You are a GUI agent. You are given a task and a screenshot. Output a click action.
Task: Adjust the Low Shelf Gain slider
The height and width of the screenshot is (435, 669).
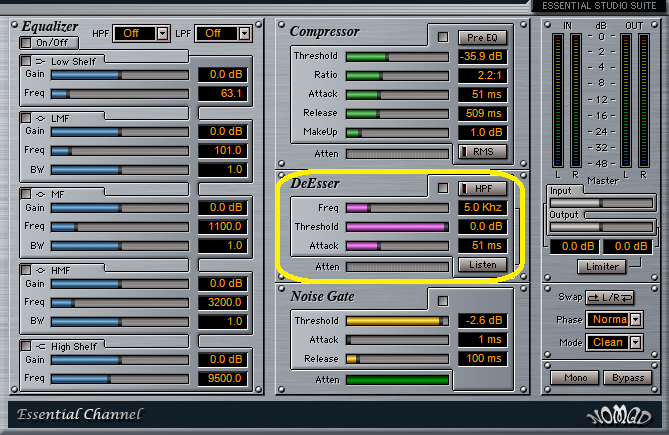click(120, 75)
